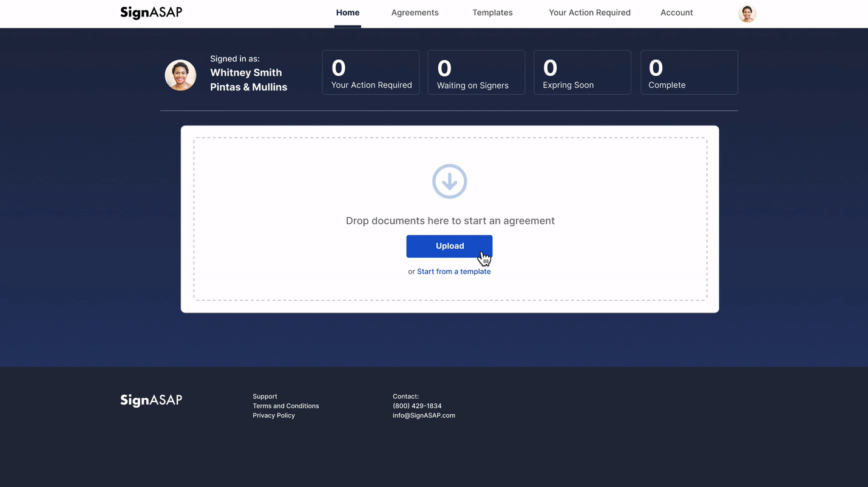Open the Waiting on Signers card

(x=476, y=73)
